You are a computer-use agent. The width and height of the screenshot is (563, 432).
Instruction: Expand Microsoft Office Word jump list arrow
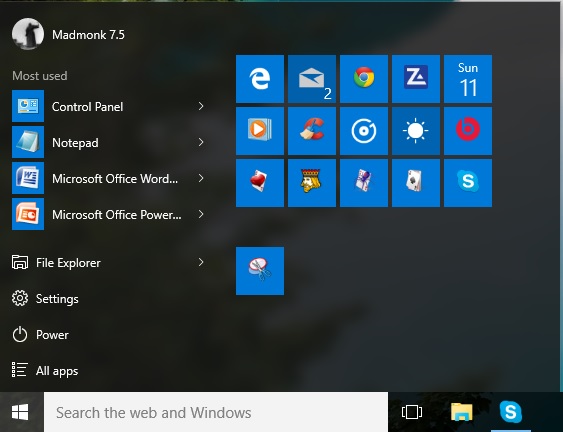coord(201,178)
